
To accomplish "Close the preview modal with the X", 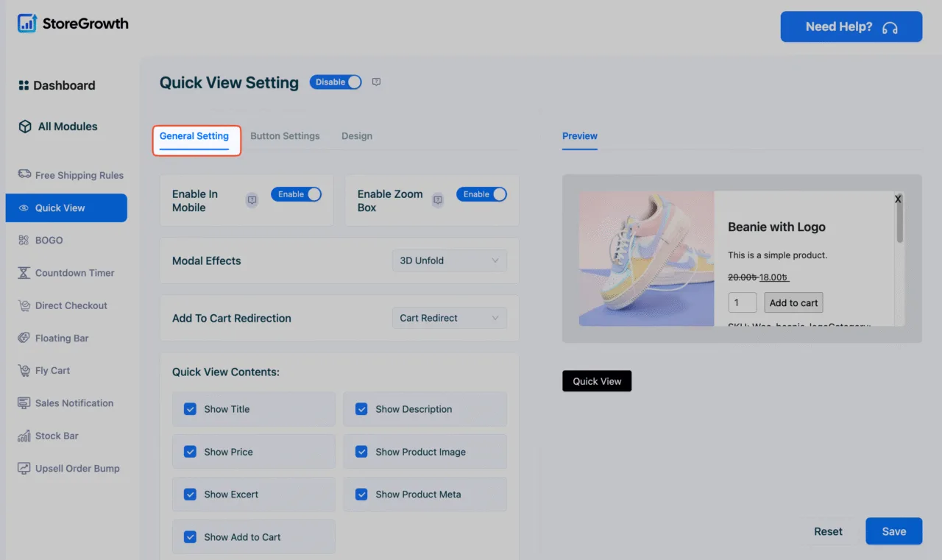I will pyautogui.click(x=898, y=199).
